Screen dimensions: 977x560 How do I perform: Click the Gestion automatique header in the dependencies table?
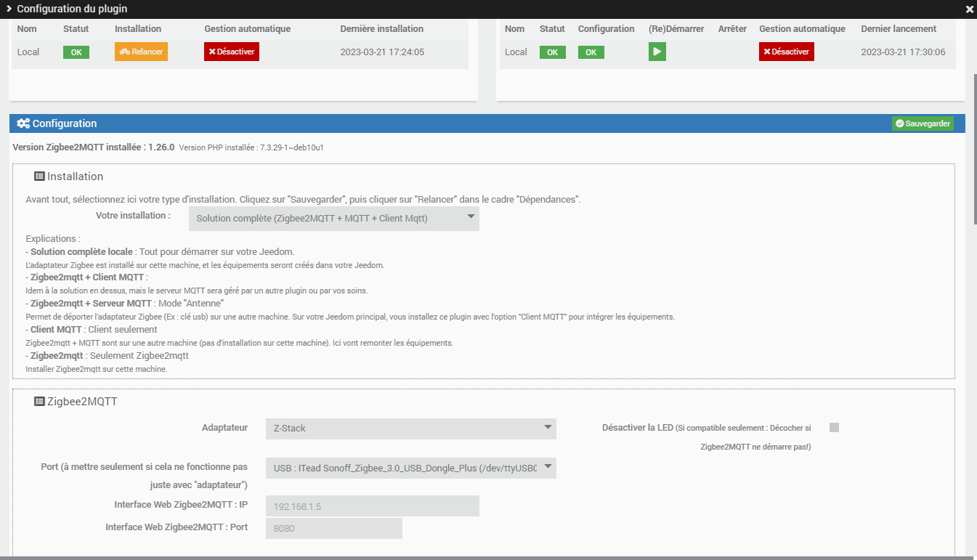247,29
